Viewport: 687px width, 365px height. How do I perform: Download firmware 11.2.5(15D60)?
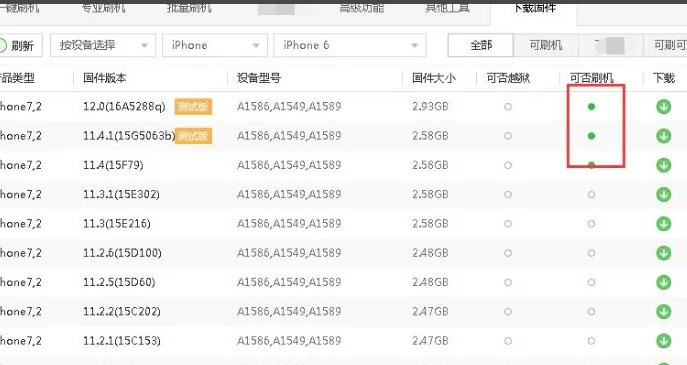[x=663, y=282]
